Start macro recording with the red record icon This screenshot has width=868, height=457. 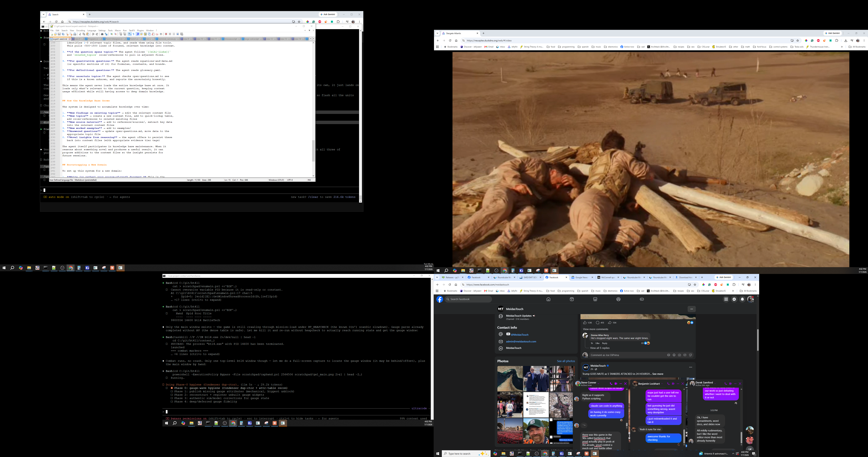(166, 34)
